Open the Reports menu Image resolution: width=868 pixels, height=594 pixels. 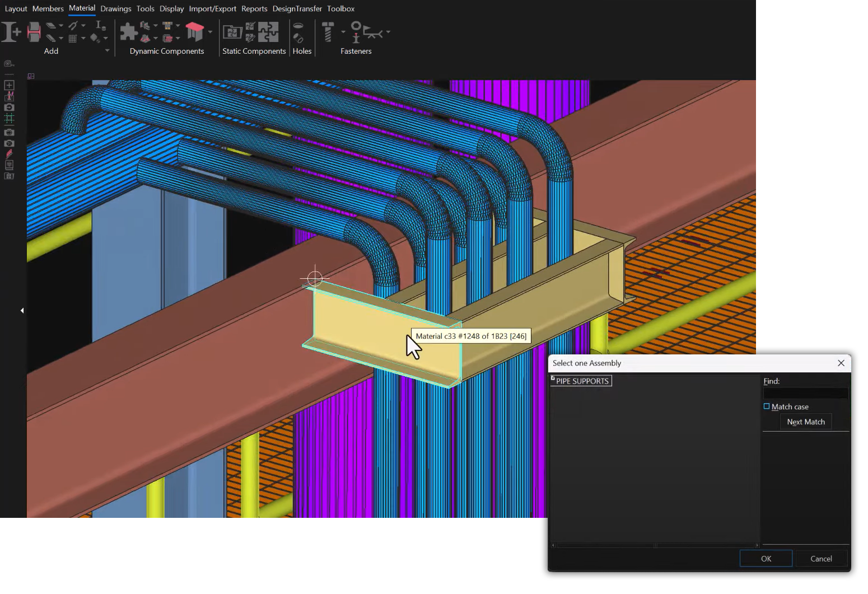click(254, 8)
